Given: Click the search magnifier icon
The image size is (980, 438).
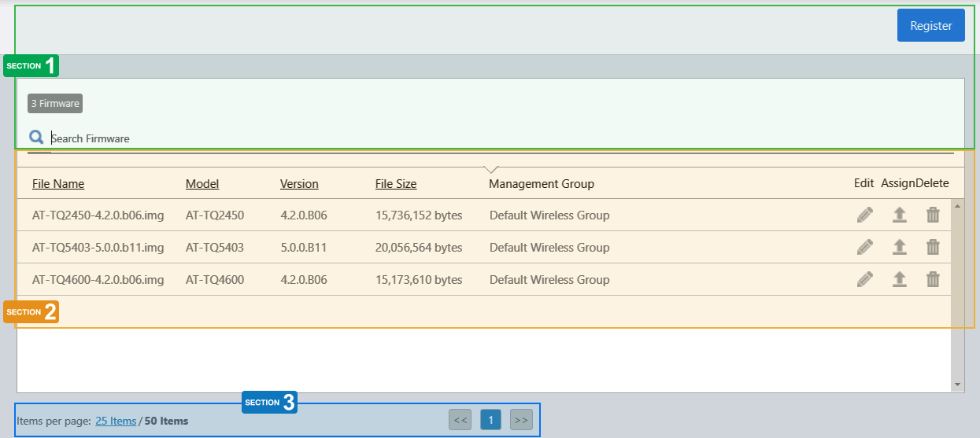Looking at the screenshot, I should click(36, 138).
